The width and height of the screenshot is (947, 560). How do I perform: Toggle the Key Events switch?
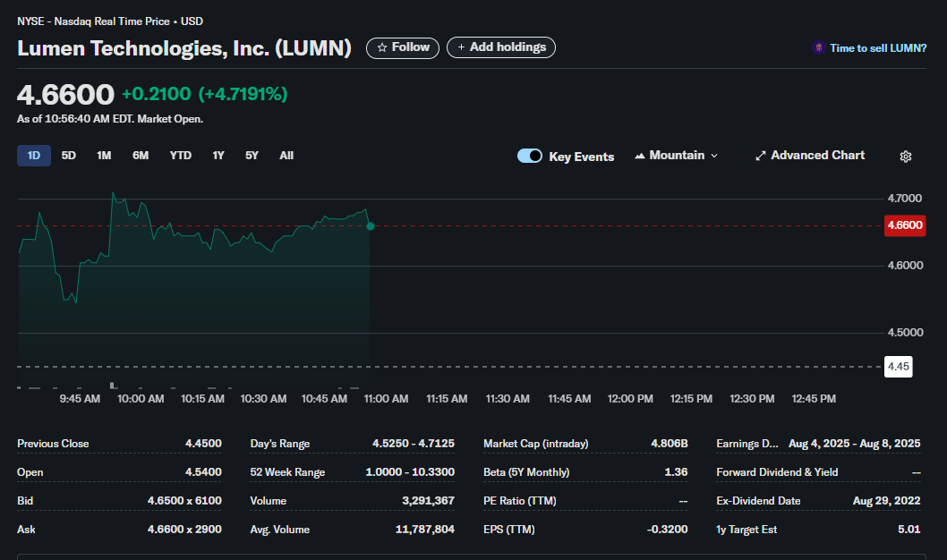(530, 156)
